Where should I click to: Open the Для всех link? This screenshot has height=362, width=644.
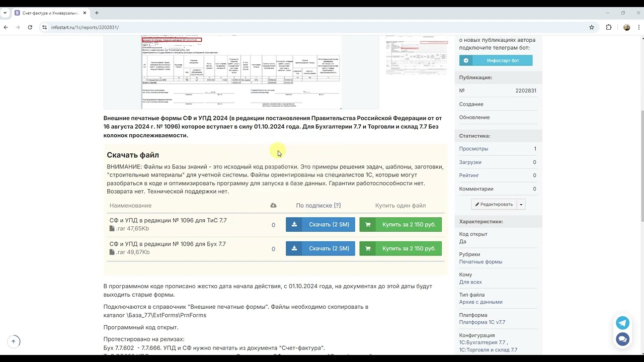click(x=470, y=282)
